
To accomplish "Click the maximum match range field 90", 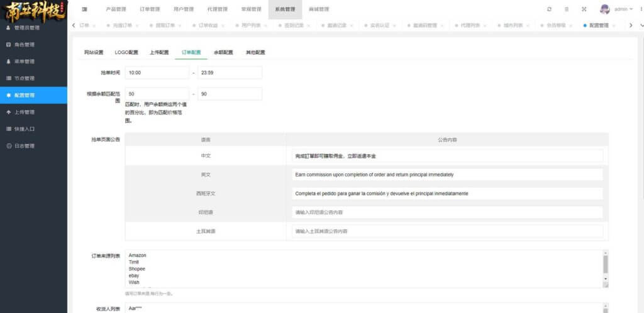I will [230, 94].
